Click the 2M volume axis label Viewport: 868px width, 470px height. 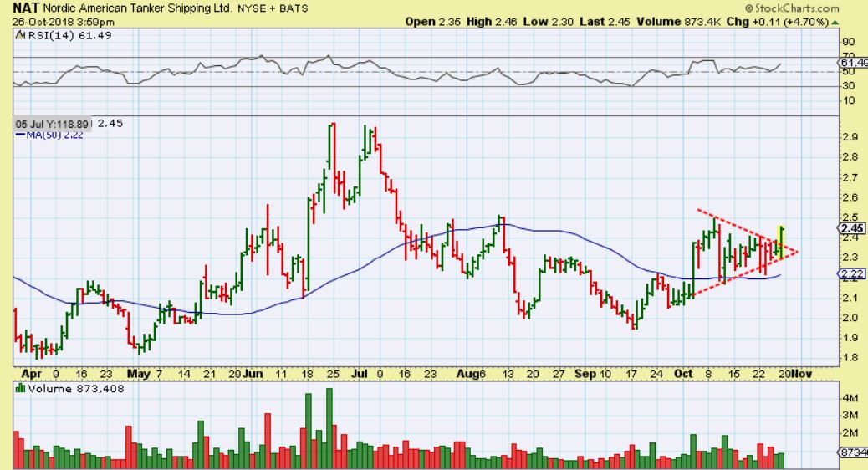pos(850,432)
